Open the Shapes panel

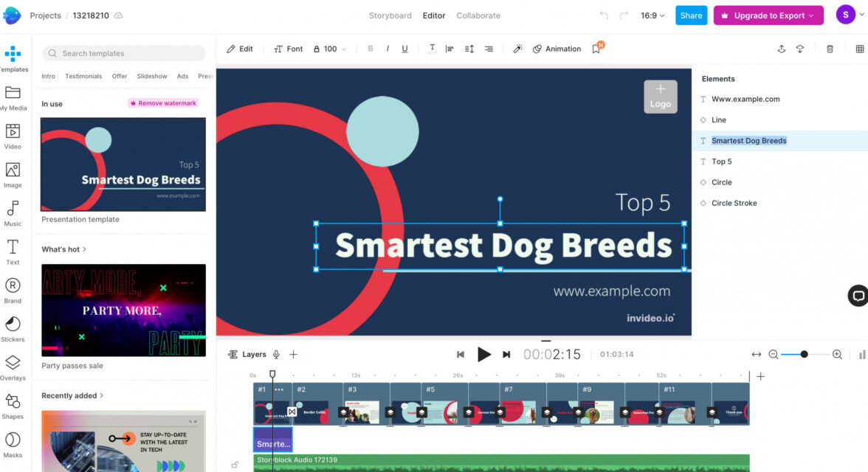click(13, 406)
